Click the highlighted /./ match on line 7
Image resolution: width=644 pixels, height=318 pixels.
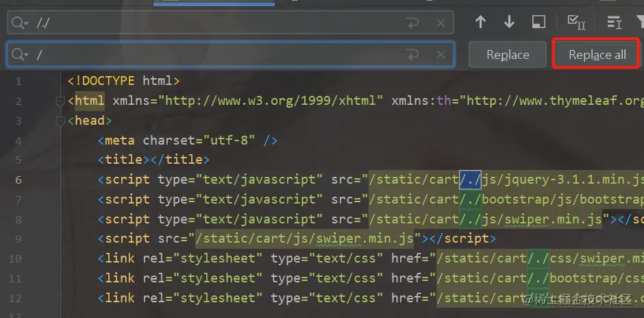[470, 199]
